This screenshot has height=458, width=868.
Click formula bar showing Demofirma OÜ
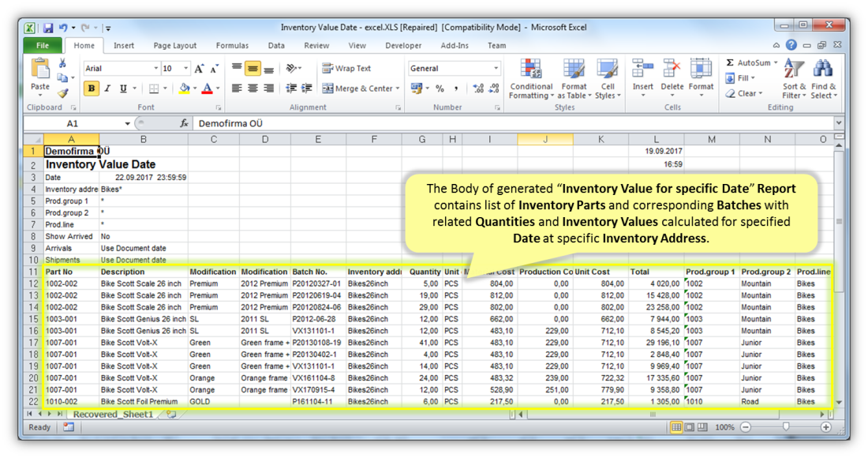512,123
